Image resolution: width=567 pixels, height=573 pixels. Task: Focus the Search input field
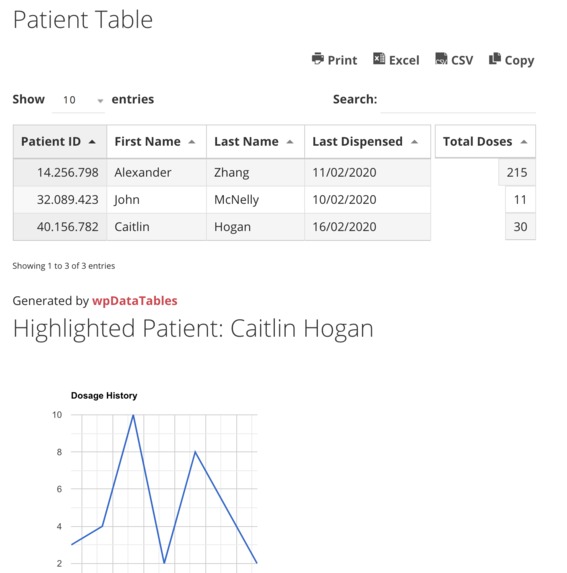(458, 100)
